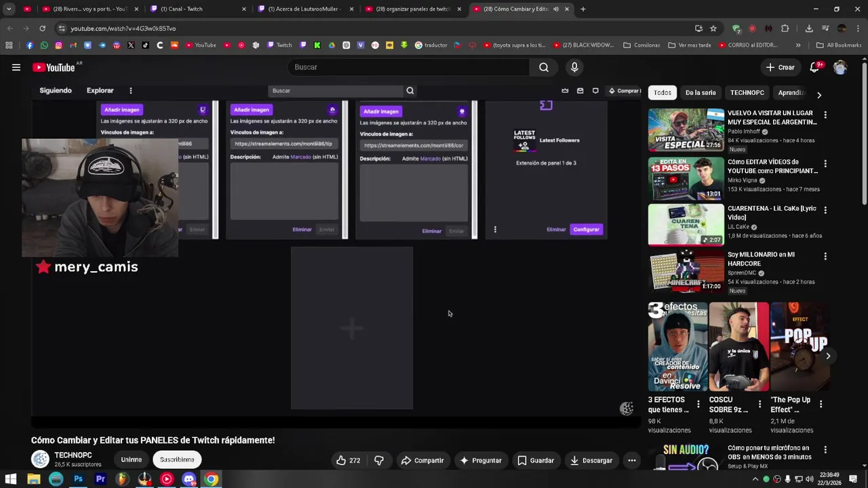
Task: Open the TikTok bookmark icon
Action: pos(145,45)
